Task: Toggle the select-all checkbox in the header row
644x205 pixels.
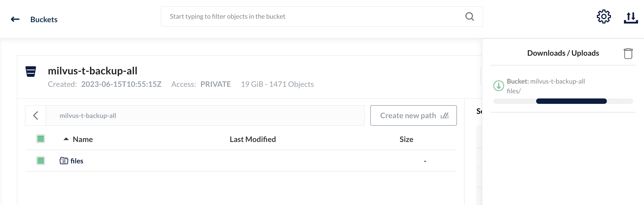Action: coord(40,139)
